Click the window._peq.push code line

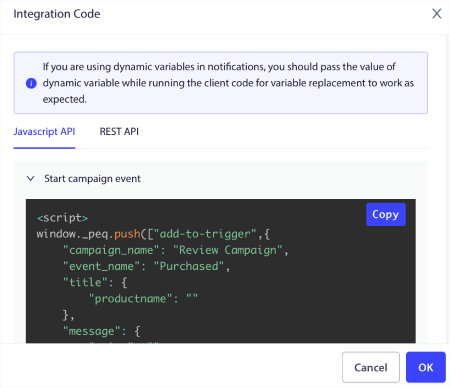(153, 234)
